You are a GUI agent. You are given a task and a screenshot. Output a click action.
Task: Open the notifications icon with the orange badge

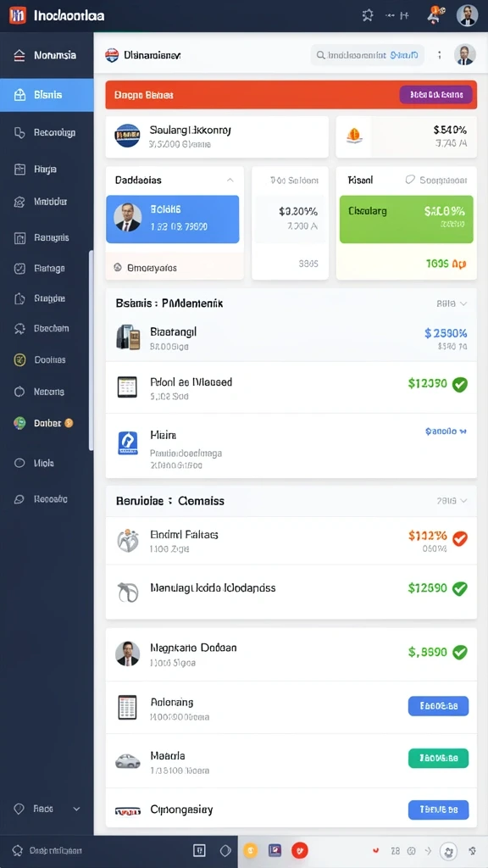pos(433,15)
